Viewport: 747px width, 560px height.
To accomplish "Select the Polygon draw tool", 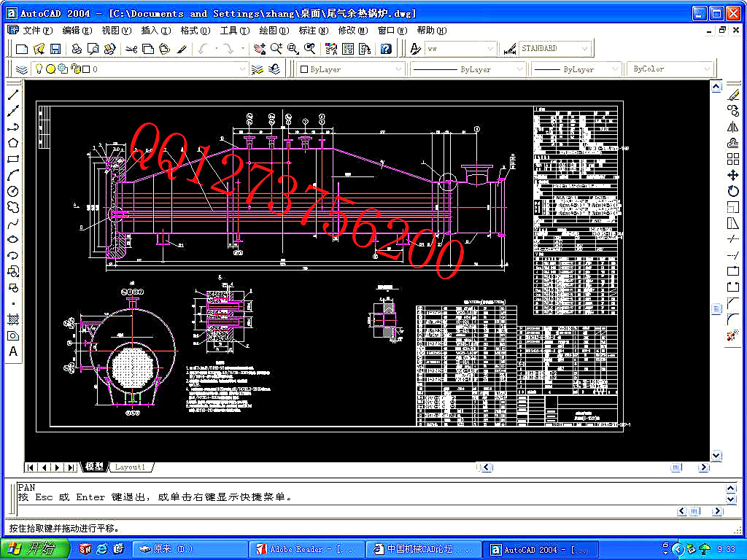I will pyautogui.click(x=13, y=143).
